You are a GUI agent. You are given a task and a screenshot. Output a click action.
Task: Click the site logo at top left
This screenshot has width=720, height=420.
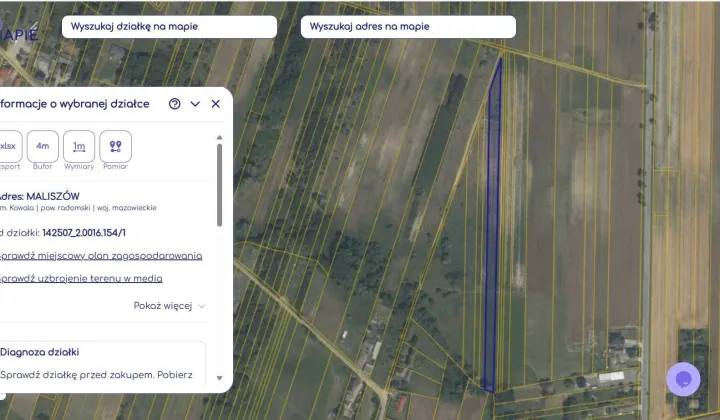(x=18, y=33)
